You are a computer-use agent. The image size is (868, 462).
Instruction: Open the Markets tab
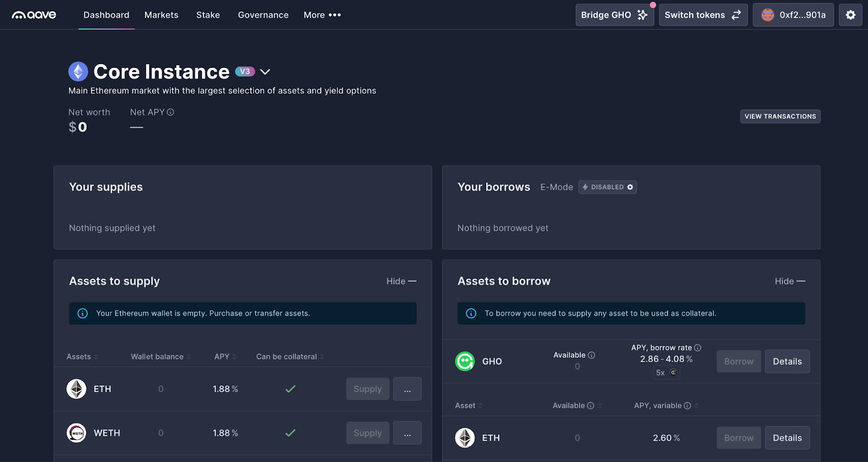tap(161, 15)
